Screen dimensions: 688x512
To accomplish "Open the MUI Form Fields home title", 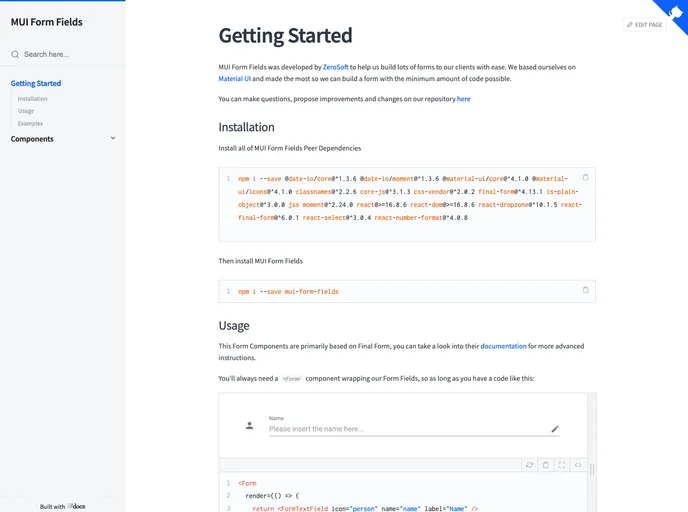I will (x=47, y=22).
